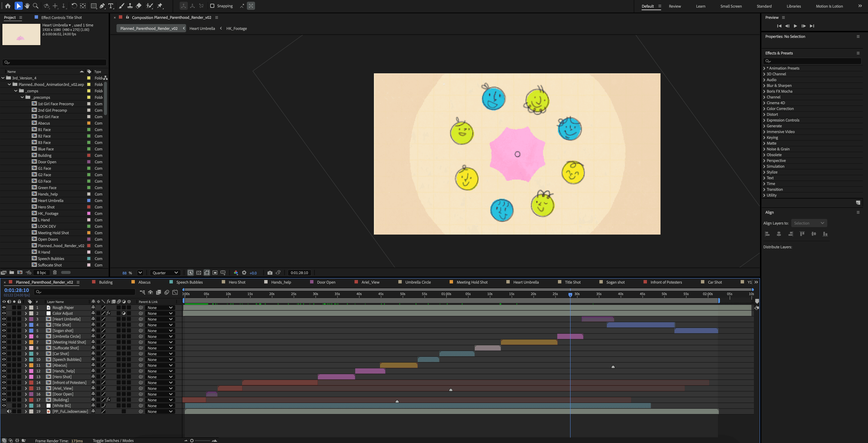Enable the Snapping checkbox
This screenshot has height=443, width=868.
click(x=212, y=6)
